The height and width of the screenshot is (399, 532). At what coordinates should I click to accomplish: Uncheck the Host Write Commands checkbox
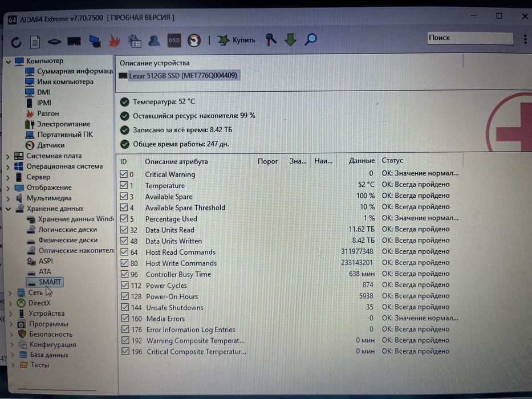click(124, 263)
